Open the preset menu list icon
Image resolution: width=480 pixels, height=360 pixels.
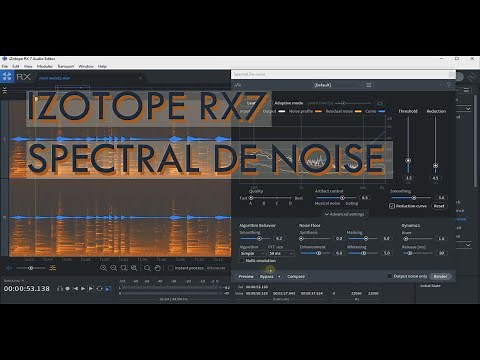(x=369, y=85)
